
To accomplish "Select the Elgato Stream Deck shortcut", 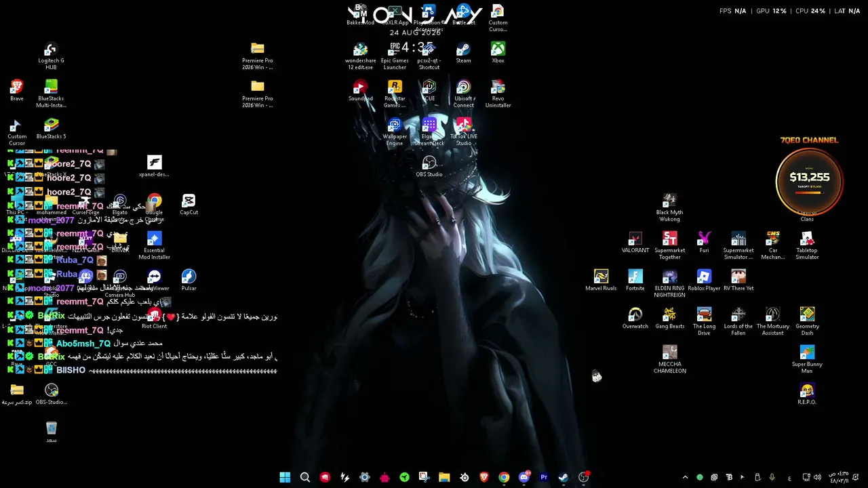I will [x=429, y=132].
